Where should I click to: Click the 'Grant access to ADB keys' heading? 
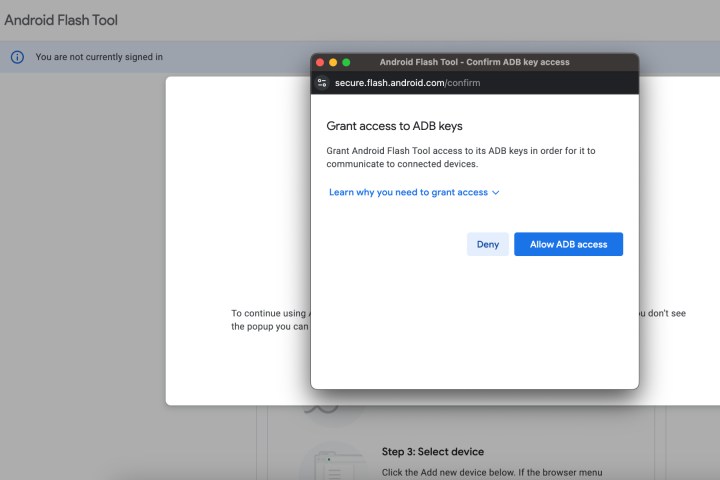click(x=394, y=126)
